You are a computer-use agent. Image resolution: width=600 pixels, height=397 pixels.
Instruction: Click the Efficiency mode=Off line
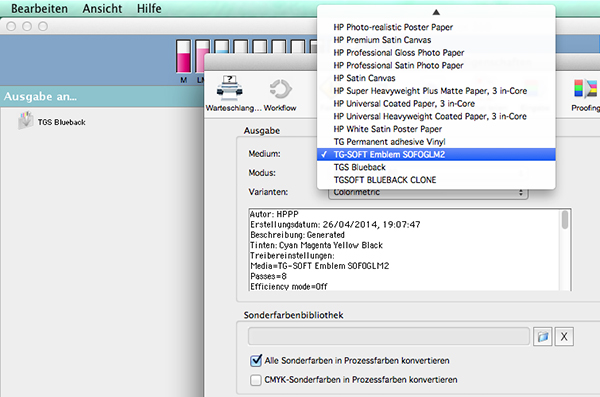[289, 286]
